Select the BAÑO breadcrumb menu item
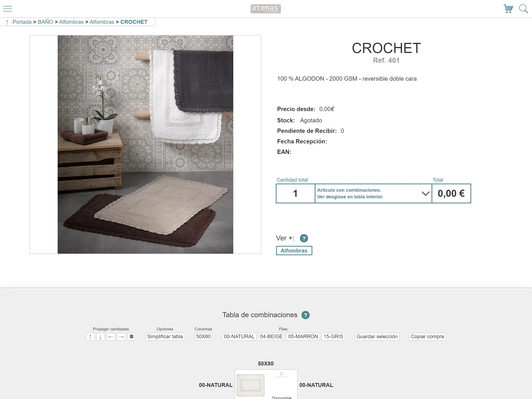The width and height of the screenshot is (532, 399). (x=45, y=22)
